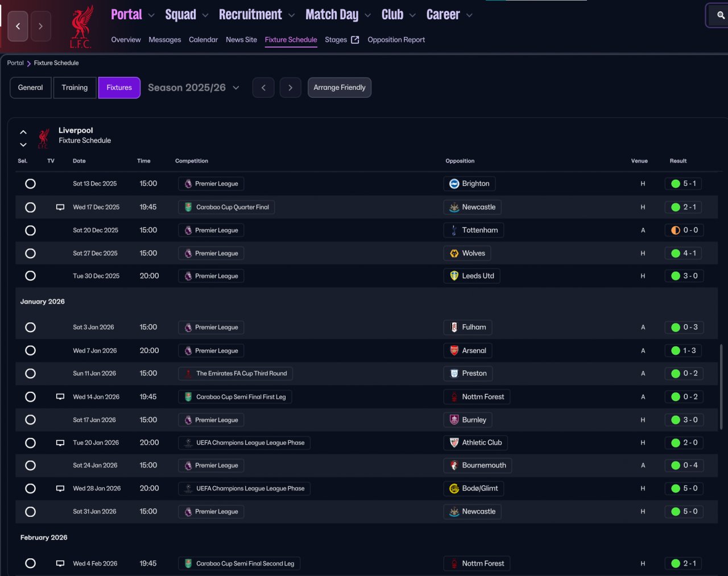The image size is (728, 576).
Task: Click the Bodø/Glimt club badge
Action: [454, 488]
